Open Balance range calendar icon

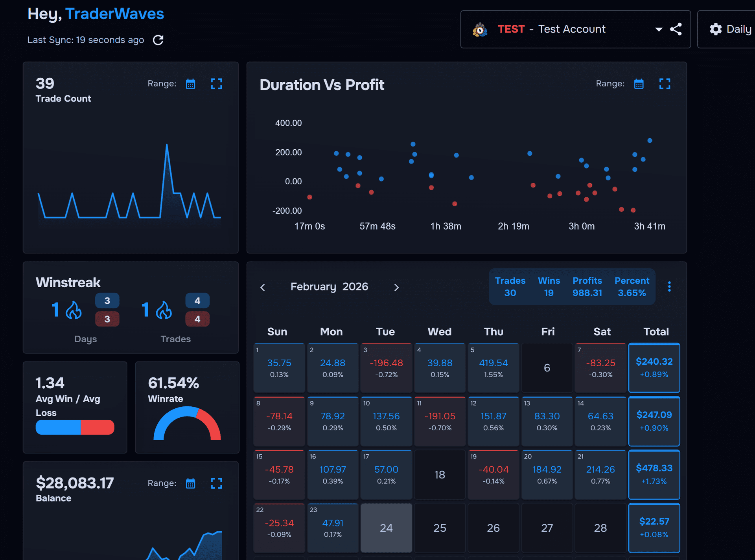pyautogui.click(x=190, y=483)
